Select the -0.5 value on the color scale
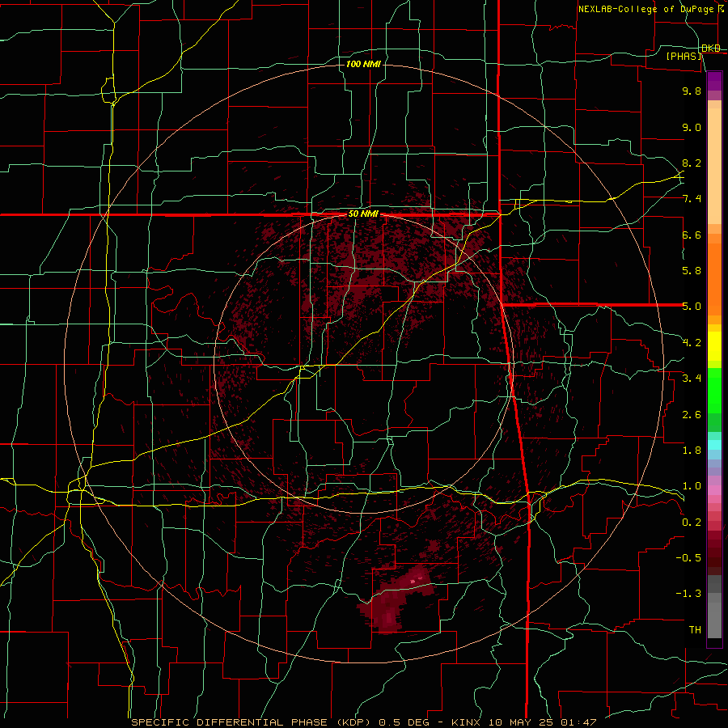Screen dimensions: 728x728 click(x=688, y=558)
